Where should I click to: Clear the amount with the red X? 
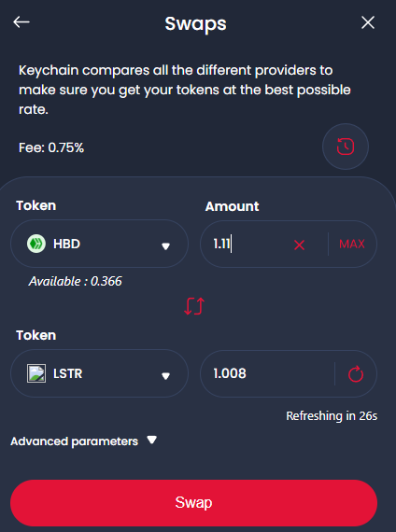tap(299, 245)
